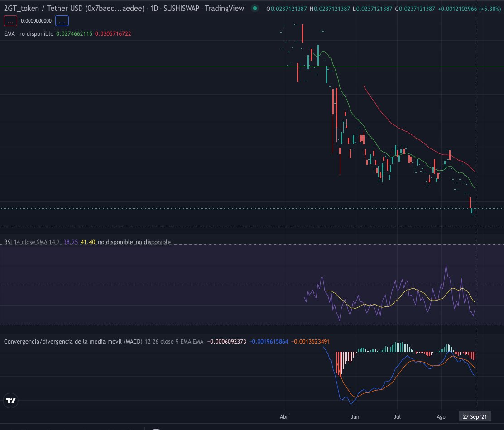Click the Jun label on time axis
504x430 pixels.
click(x=355, y=417)
